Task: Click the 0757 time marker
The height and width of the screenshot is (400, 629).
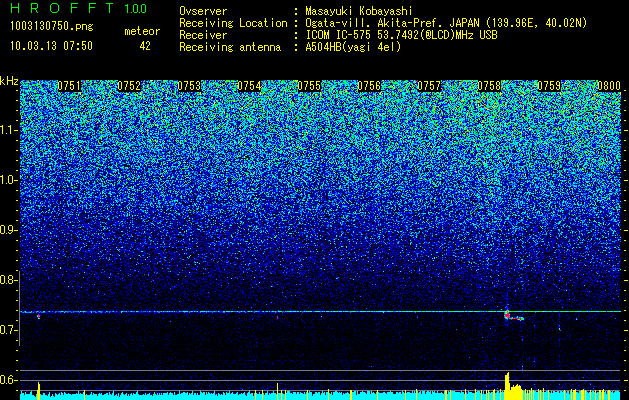Action: pyautogui.click(x=429, y=86)
